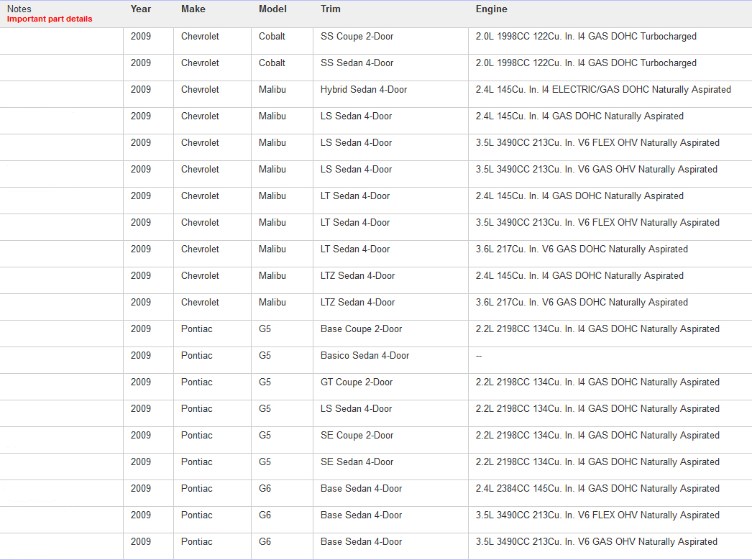Image resolution: width=752 pixels, height=560 pixels.
Task: Select the 2.2L engine for GT Coupe
Action: click(597, 382)
